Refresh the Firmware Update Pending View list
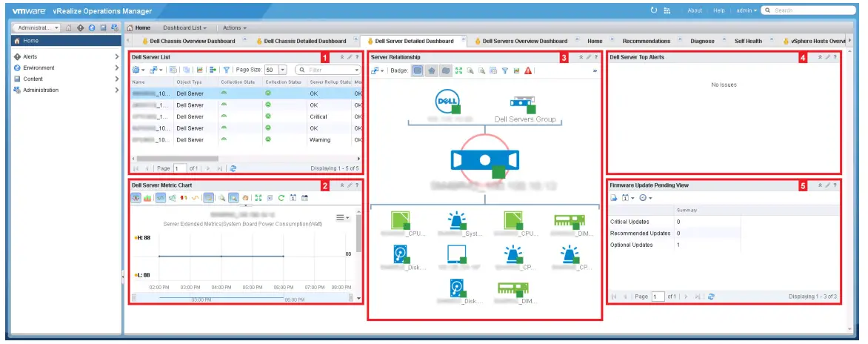The image size is (868, 344). pos(711,297)
